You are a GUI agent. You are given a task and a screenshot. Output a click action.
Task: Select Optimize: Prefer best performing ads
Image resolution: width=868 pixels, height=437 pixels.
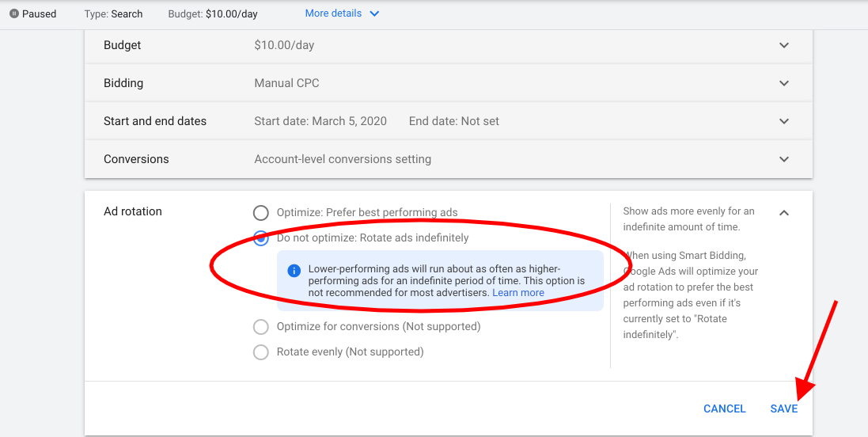[261, 213]
